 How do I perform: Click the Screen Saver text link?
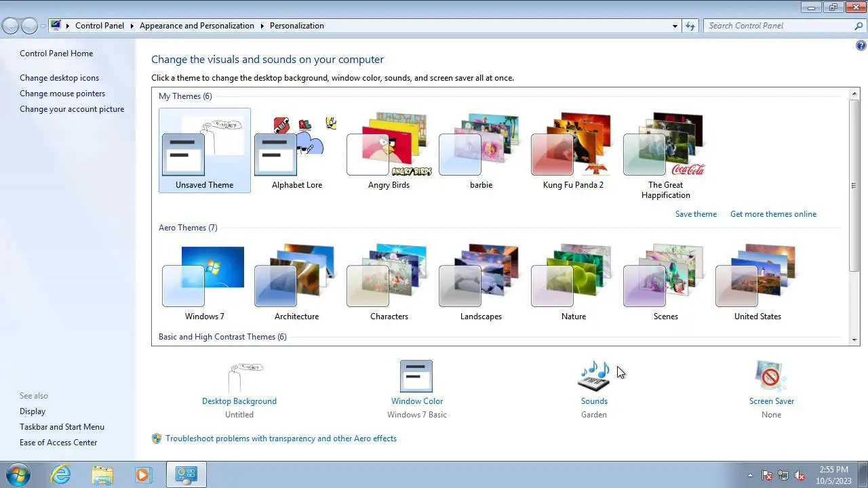pos(771,401)
